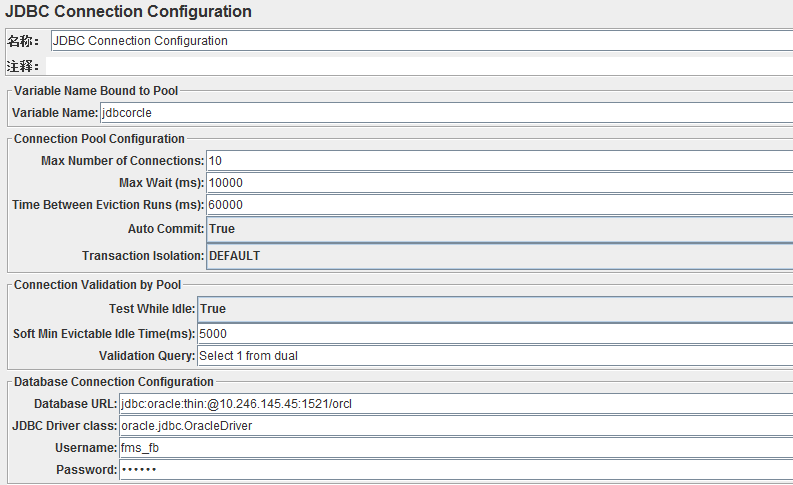The image size is (793, 485).
Task: Click the Max Number of Connections field
Action: click(499, 161)
